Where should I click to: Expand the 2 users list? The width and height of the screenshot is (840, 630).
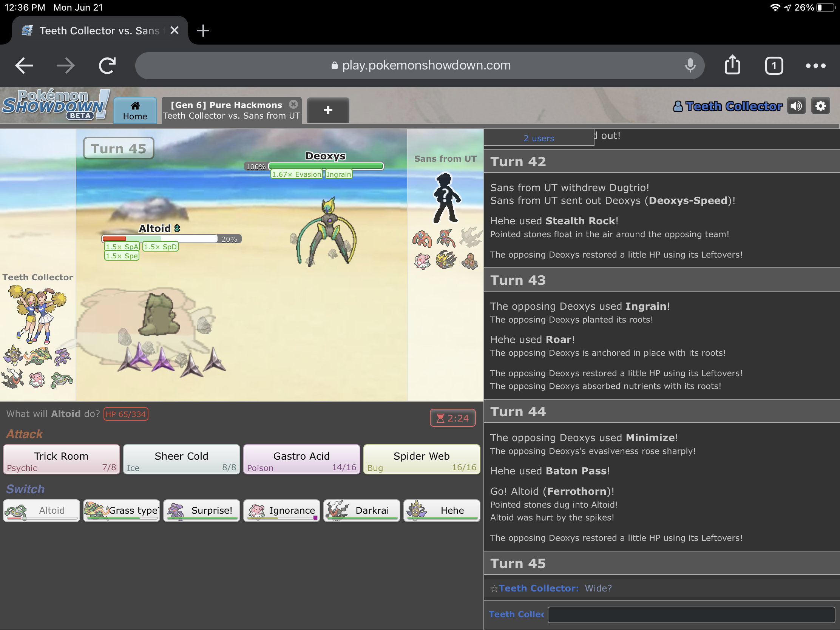538,138
